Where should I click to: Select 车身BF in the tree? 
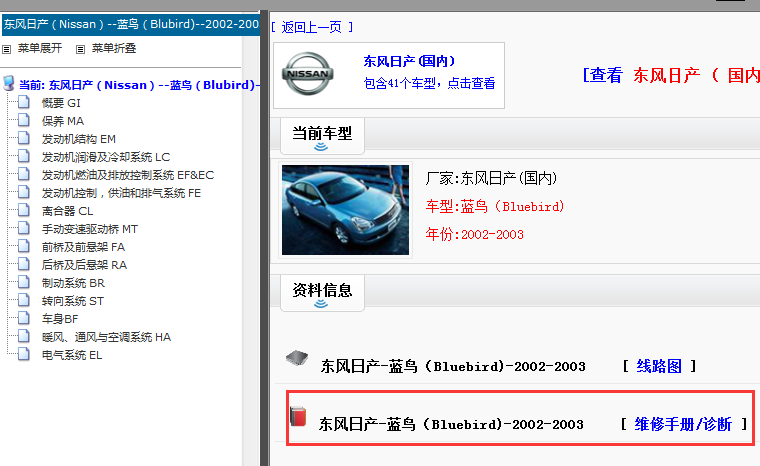tap(60, 319)
